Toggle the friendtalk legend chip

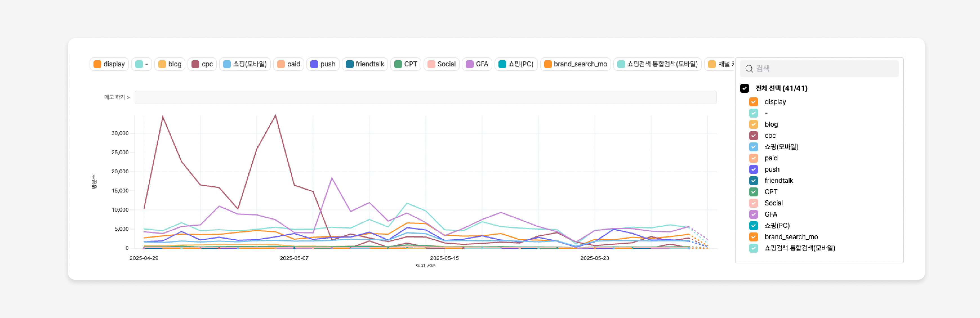coord(364,64)
